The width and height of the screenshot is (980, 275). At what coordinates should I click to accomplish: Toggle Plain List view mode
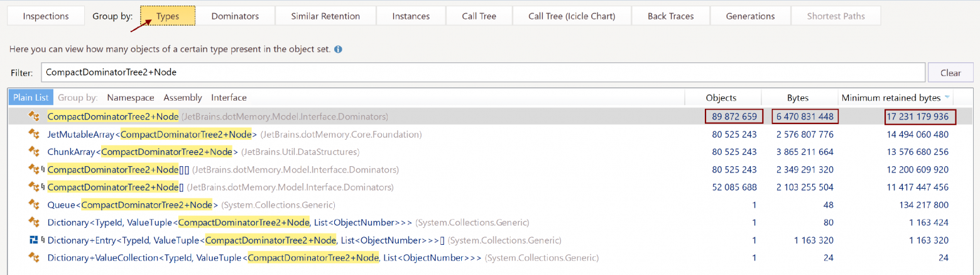point(31,98)
